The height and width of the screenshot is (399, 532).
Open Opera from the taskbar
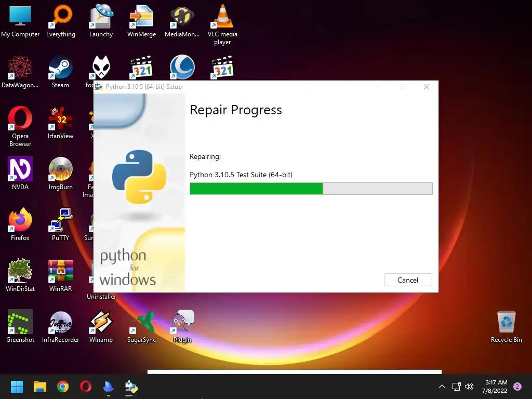coord(86,387)
